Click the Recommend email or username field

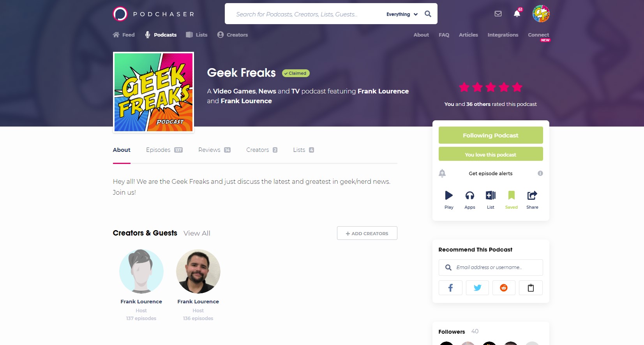point(495,268)
